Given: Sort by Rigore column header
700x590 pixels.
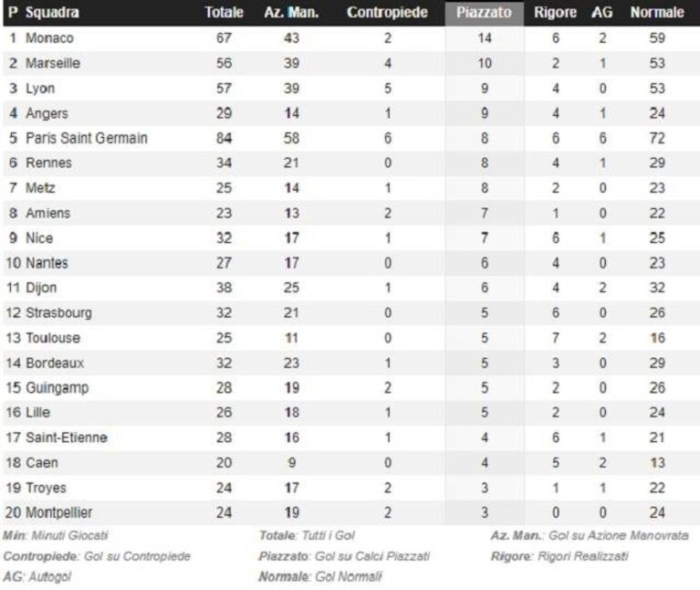Looking at the screenshot, I should pos(556,13).
